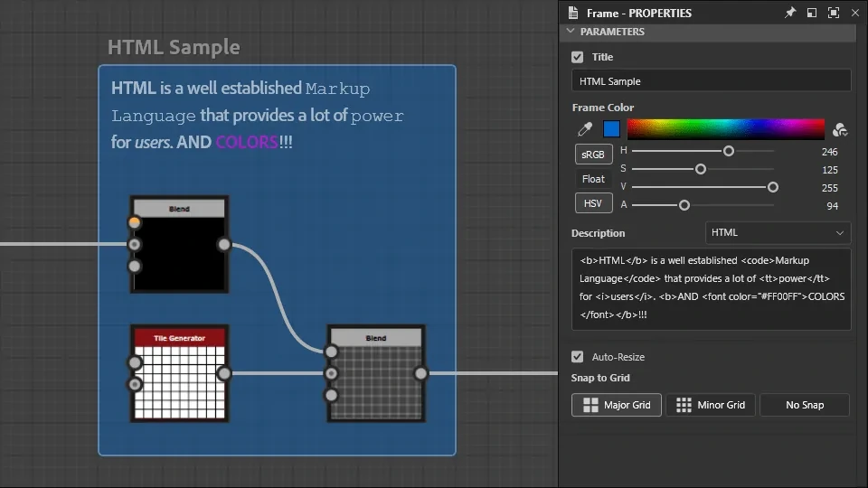The height and width of the screenshot is (488, 868).
Task: Toggle the sRGB color space button
Action: point(593,155)
